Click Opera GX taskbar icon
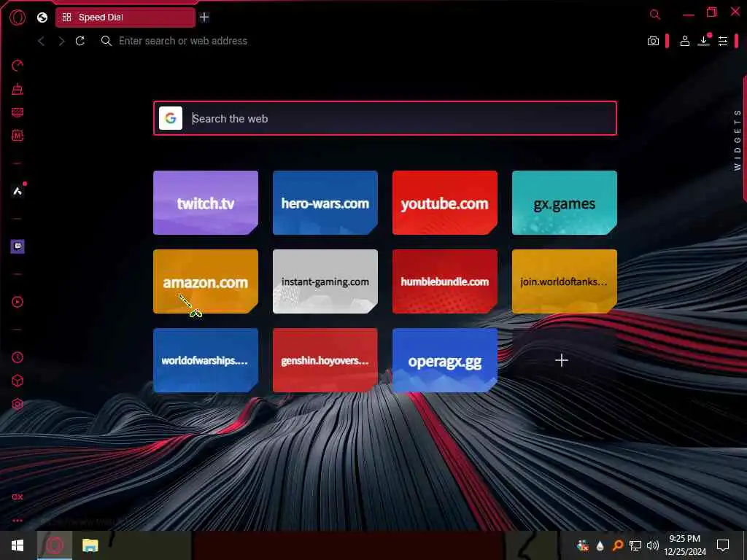 (54, 545)
